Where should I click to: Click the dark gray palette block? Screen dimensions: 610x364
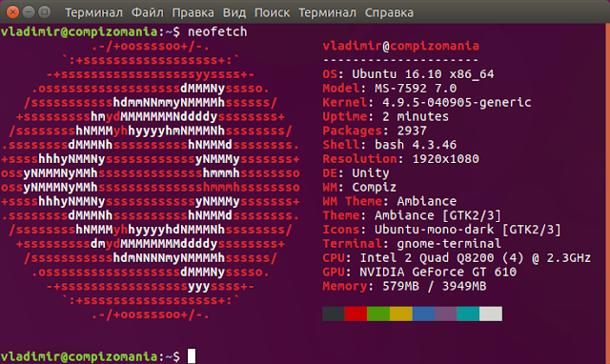pyautogui.click(x=334, y=313)
